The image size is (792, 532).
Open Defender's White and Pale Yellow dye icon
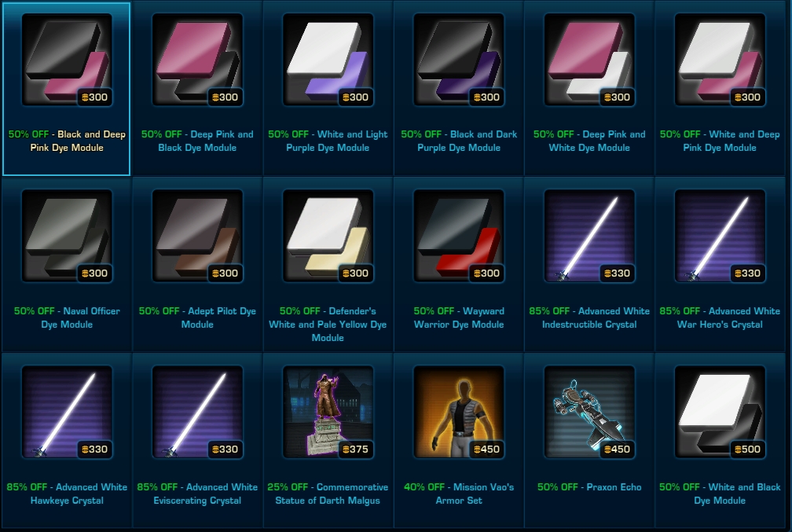pyautogui.click(x=328, y=236)
